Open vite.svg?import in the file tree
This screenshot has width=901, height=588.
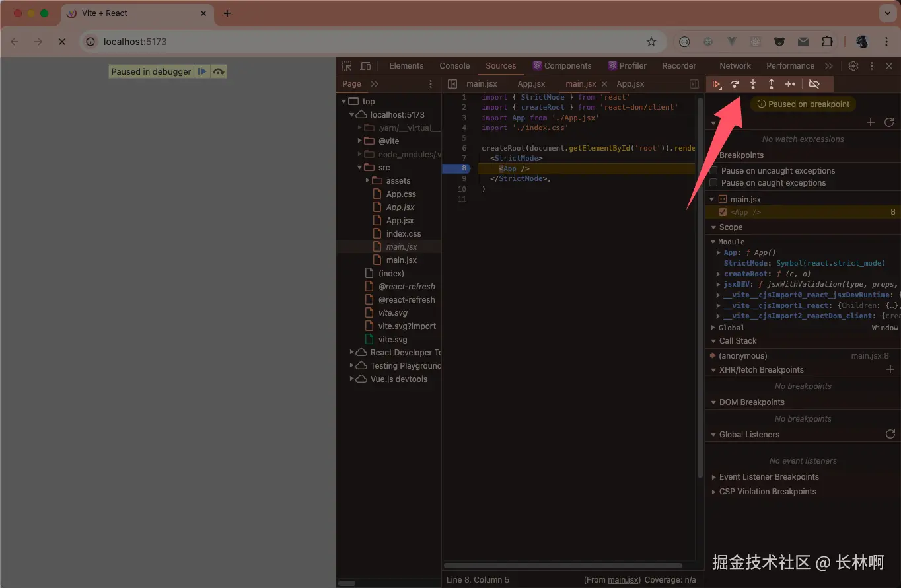pyautogui.click(x=407, y=326)
